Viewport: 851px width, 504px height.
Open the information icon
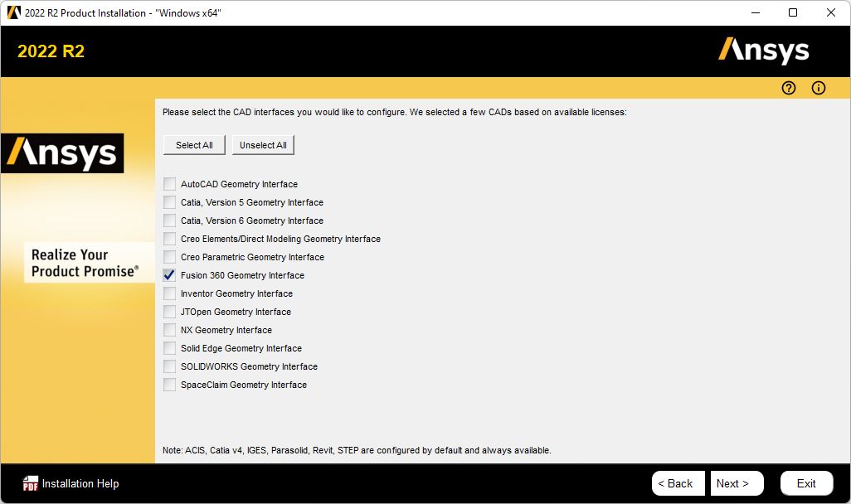click(819, 88)
